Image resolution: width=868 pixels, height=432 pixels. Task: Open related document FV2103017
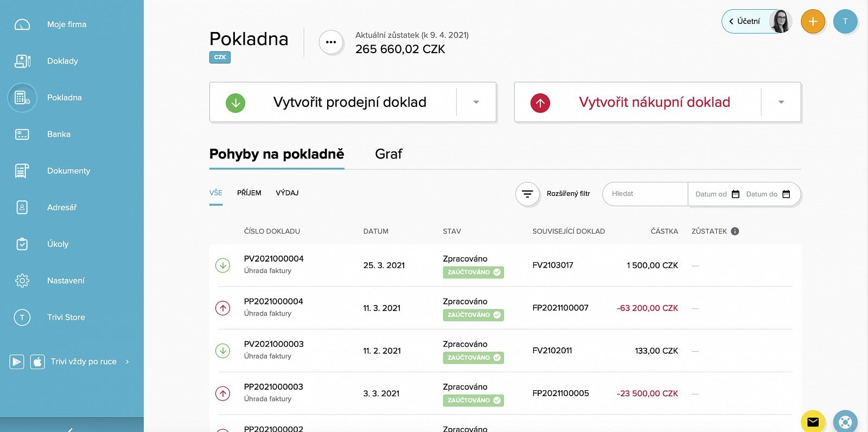553,265
